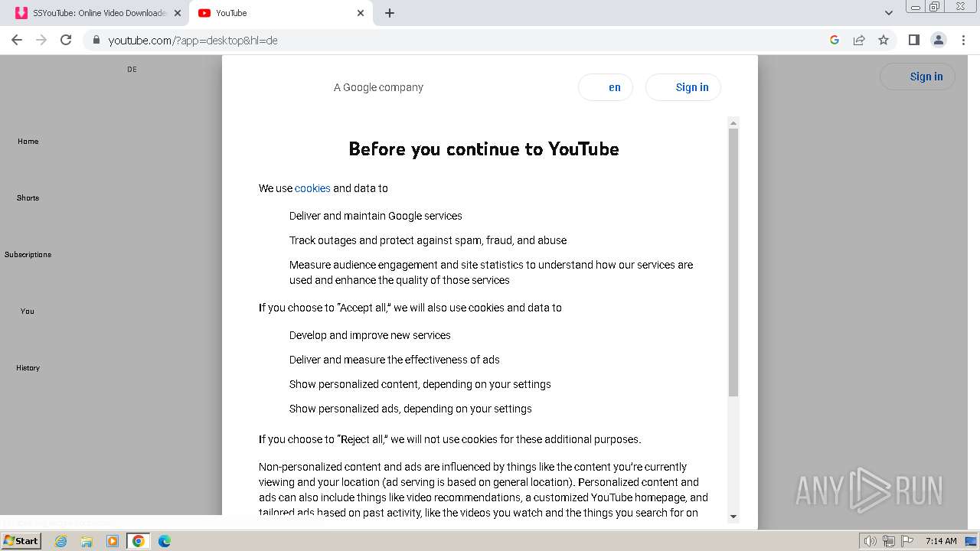Minimize the Chrome window
Screen dimensions: 980x551
(916, 6)
